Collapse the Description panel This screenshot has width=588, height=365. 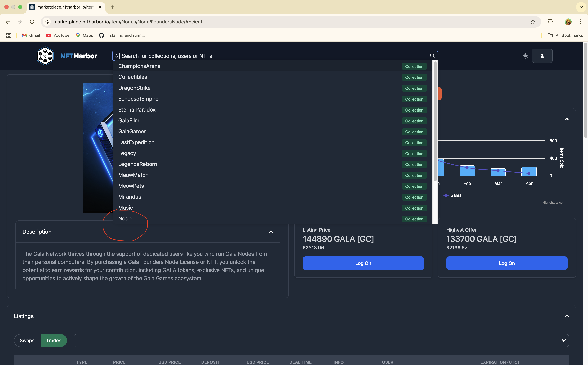(x=271, y=232)
